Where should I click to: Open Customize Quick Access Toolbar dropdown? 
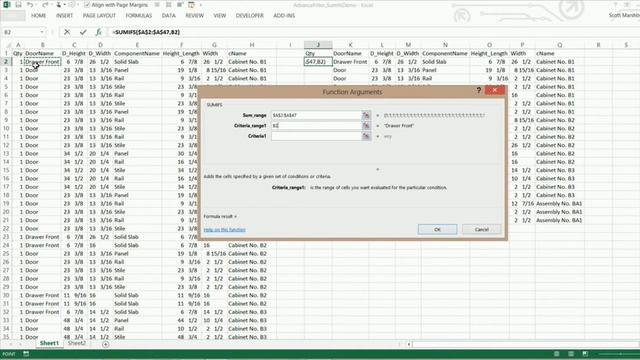[x=201, y=5]
